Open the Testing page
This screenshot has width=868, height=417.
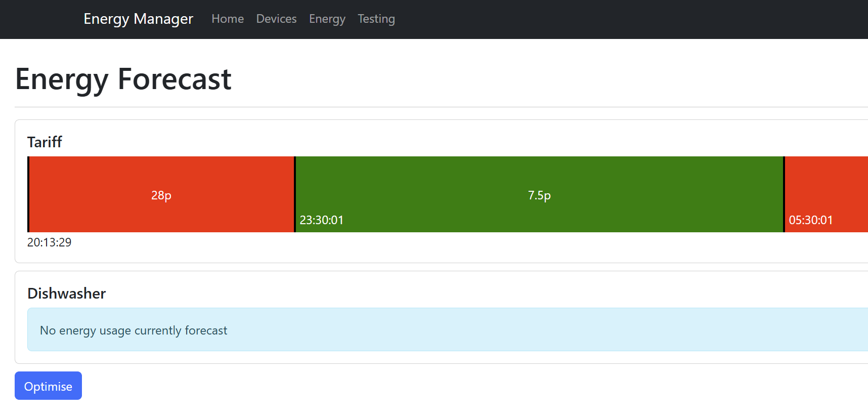click(x=376, y=19)
